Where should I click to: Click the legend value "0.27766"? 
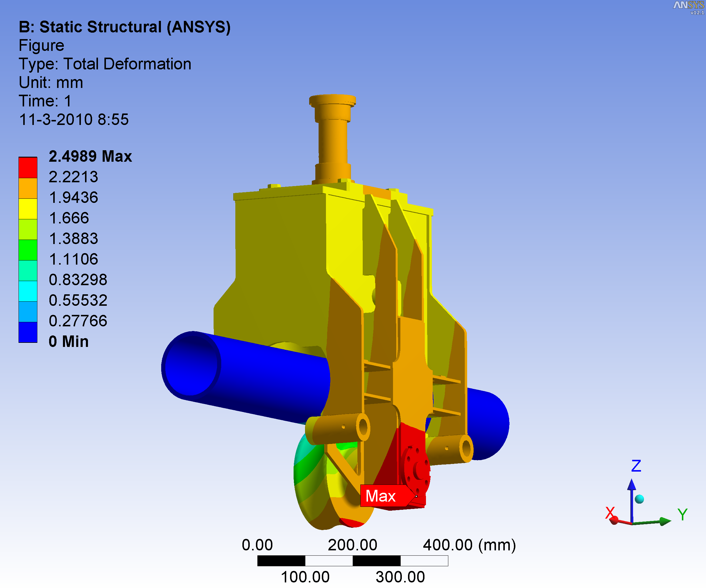tap(78, 321)
